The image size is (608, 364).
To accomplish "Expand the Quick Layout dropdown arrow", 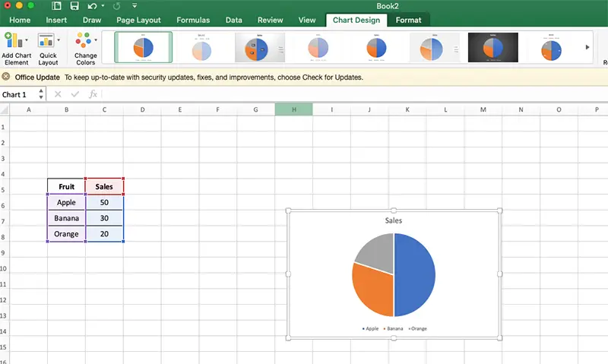I will 59,40.
